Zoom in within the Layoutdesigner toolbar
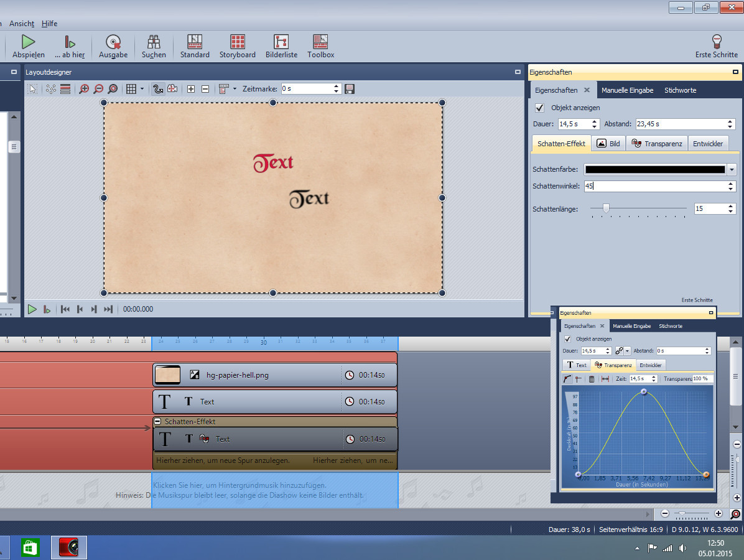 [84, 89]
